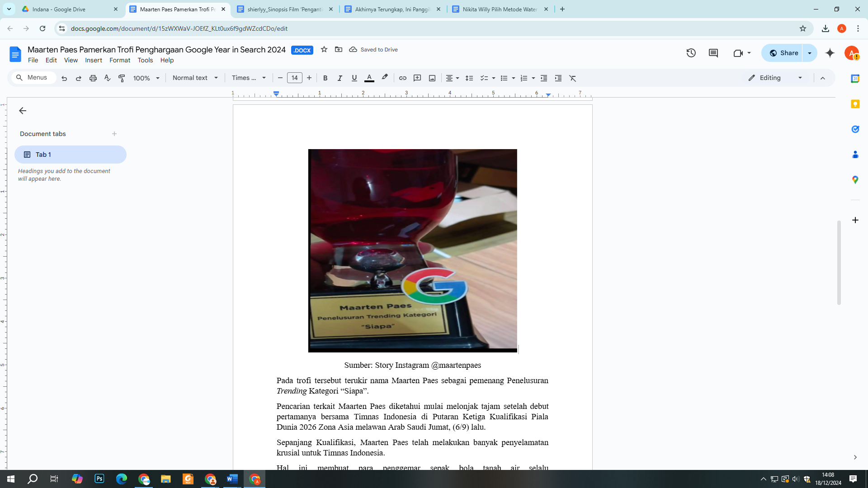Collapse the toolbar with the chevron
868x488 pixels.
click(x=823, y=78)
